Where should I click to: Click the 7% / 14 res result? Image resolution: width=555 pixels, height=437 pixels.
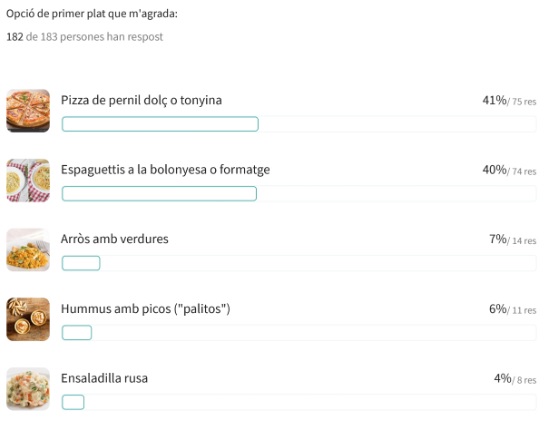point(513,240)
